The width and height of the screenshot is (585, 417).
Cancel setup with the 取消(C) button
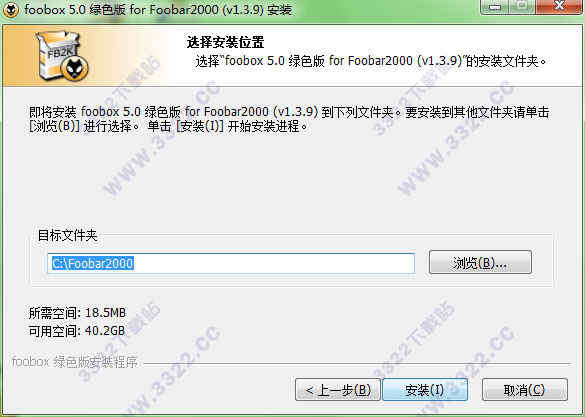525,390
